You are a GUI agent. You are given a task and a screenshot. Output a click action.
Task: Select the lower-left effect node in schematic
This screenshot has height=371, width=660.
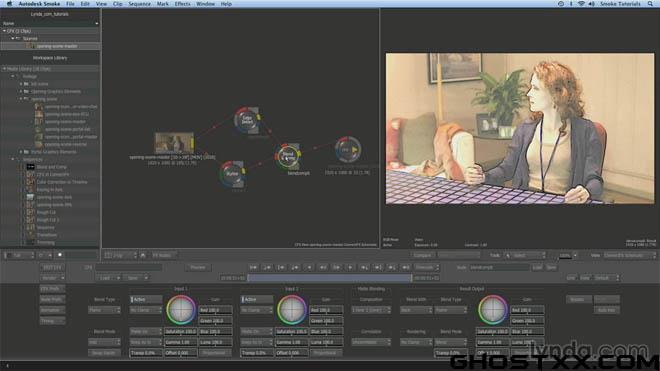[x=232, y=173]
